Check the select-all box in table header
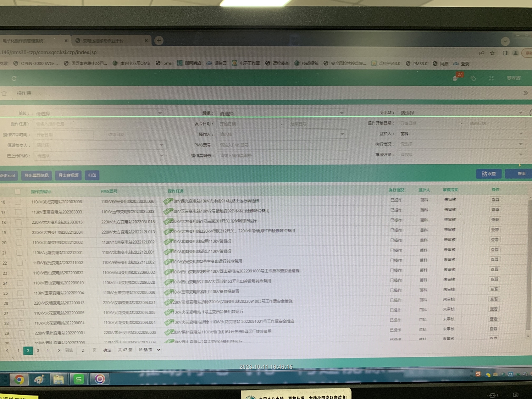 point(18,192)
